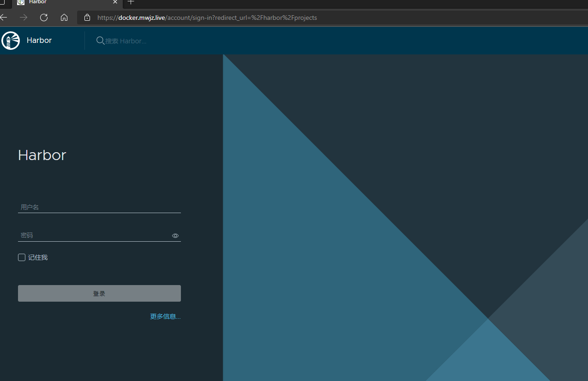Focus the 用户名 username input field

[99, 207]
